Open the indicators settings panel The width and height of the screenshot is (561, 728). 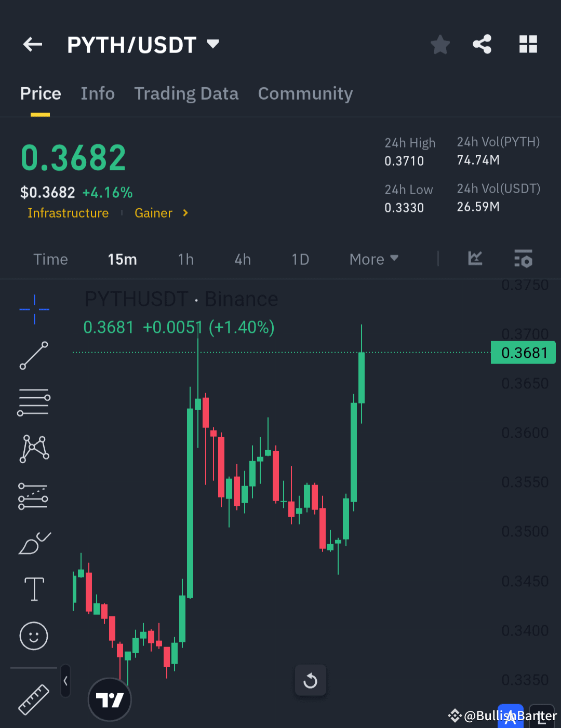[x=523, y=259]
